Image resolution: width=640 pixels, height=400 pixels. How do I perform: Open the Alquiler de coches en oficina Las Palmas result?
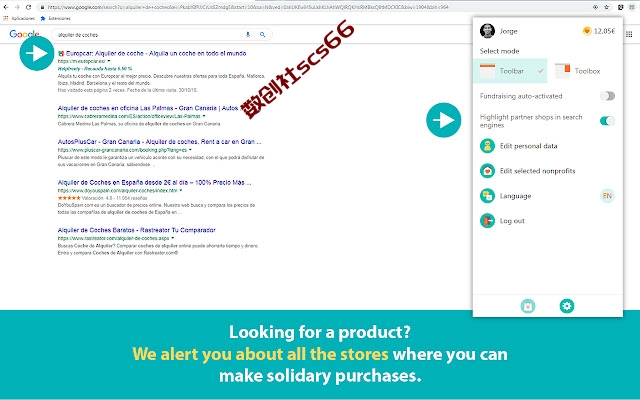click(148, 108)
